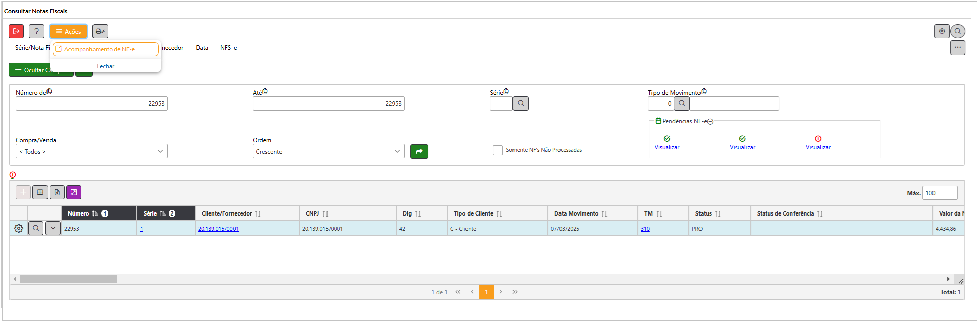980x322 pixels.
Task: Collapse the Pendências NF-e group
Action: [x=710, y=122]
